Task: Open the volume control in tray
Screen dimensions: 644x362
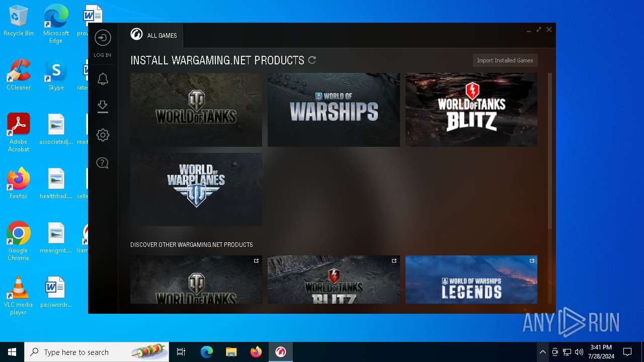Action: pyautogui.click(x=579, y=352)
